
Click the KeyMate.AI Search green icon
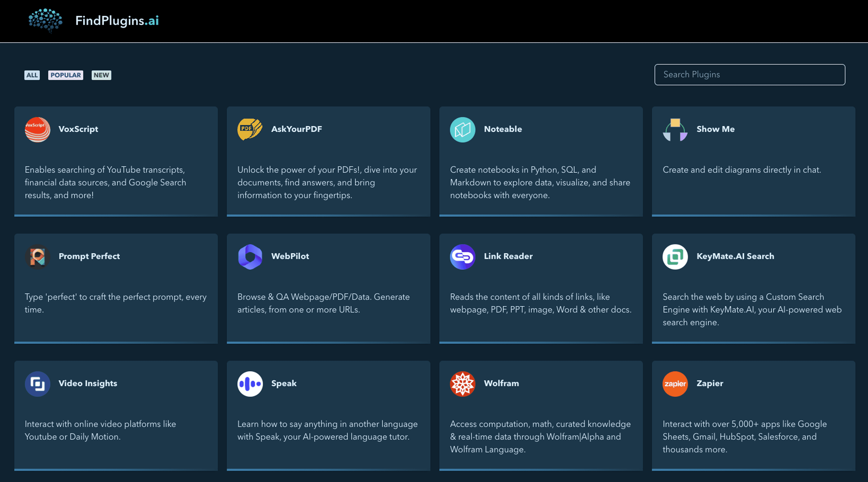(675, 257)
